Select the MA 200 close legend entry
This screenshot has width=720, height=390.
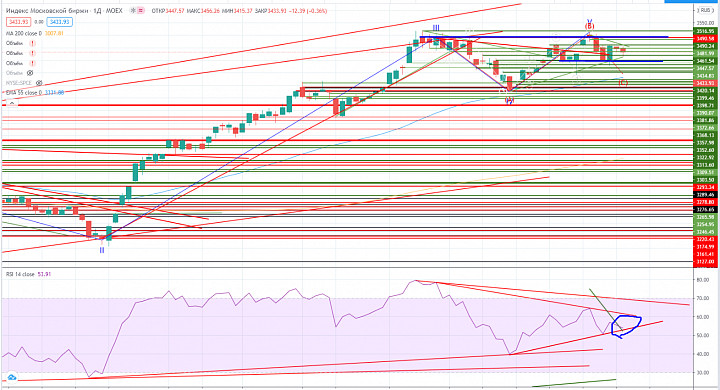click(24, 34)
